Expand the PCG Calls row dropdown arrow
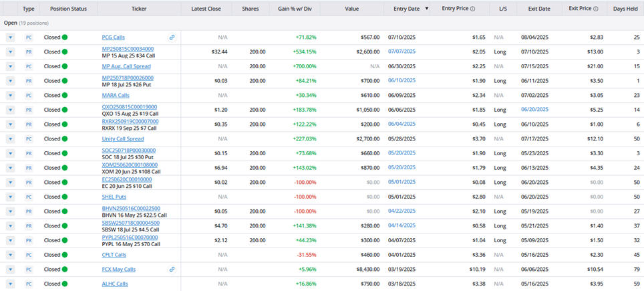 click(x=11, y=37)
